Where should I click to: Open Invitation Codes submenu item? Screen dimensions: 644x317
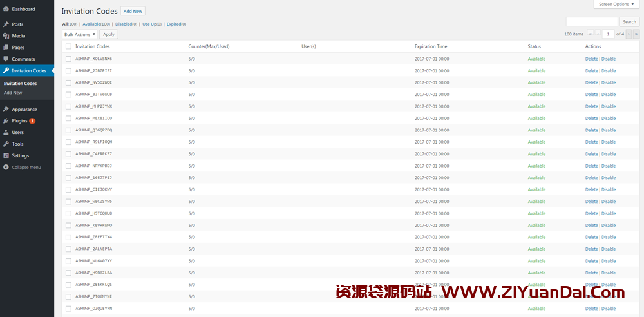20,84
